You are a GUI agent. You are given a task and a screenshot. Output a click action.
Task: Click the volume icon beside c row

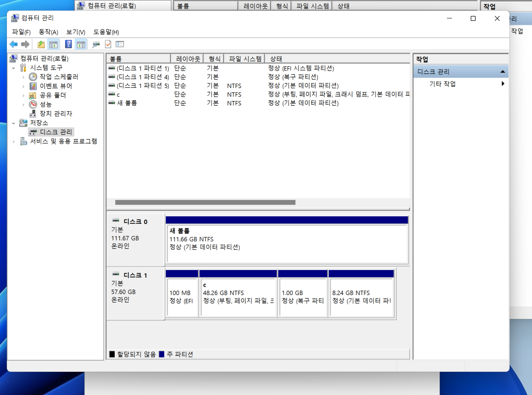pyautogui.click(x=112, y=94)
